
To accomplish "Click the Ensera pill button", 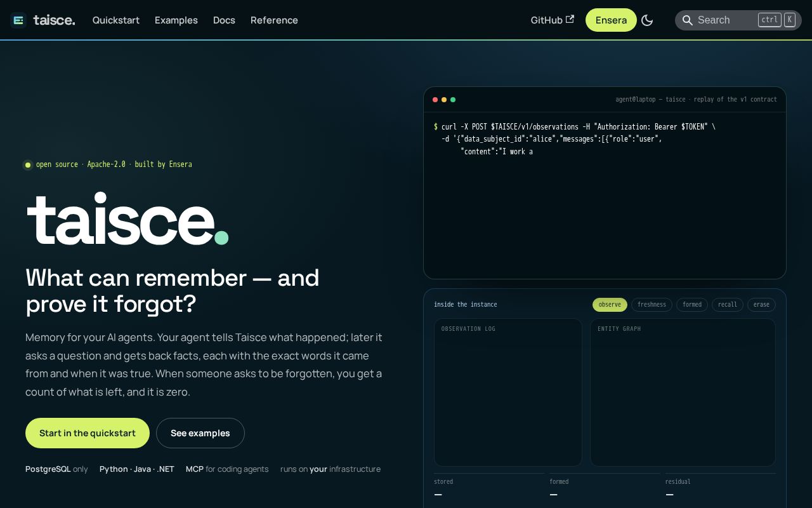I will (611, 20).
